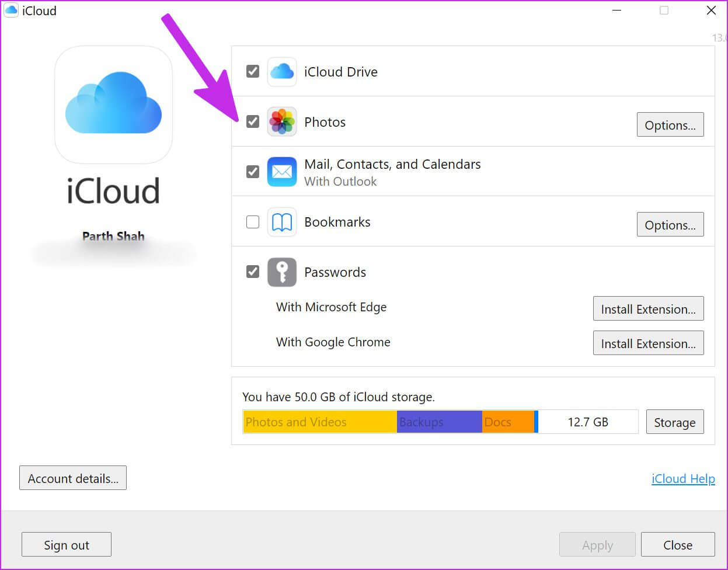The height and width of the screenshot is (570, 728).
Task: Install Extension for Google Chrome
Action: click(x=648, y=343)
